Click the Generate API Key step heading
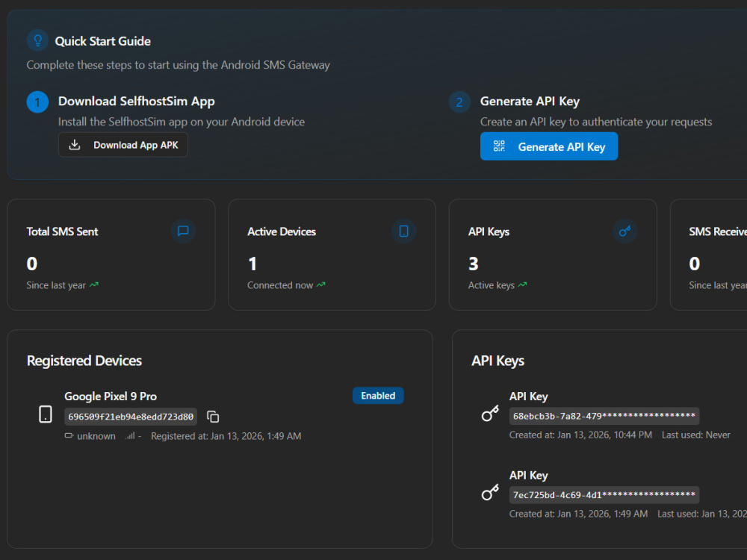Viewport: 747px width, 560px height. [530, 101]
